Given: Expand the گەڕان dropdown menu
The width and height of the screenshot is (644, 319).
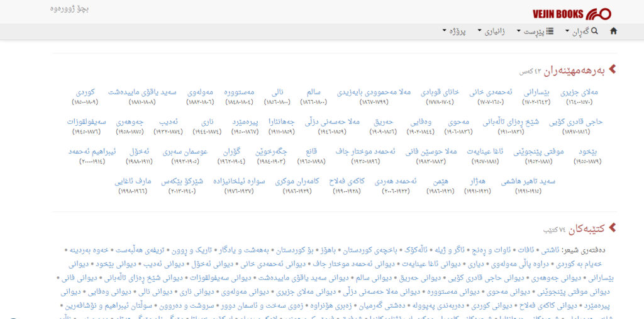Looking at the screenshot, I should pyautogui.click(x=580, y=31).
